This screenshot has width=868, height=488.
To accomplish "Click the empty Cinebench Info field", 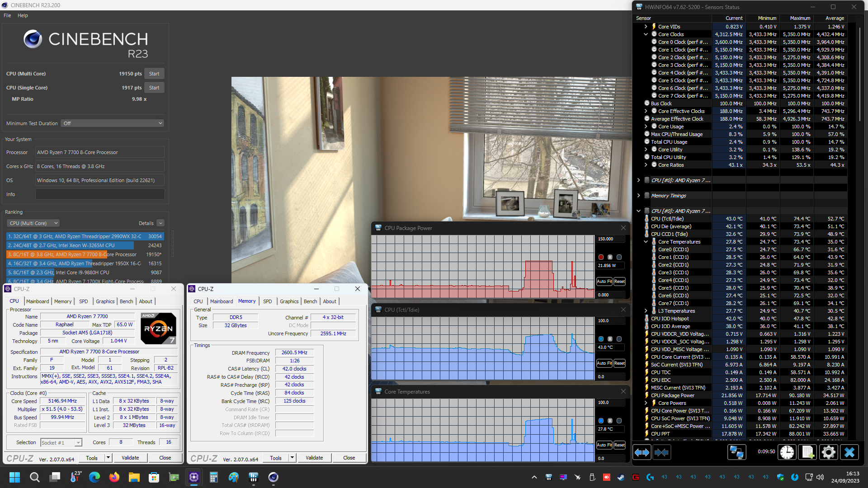I will [x=100, y=194].
